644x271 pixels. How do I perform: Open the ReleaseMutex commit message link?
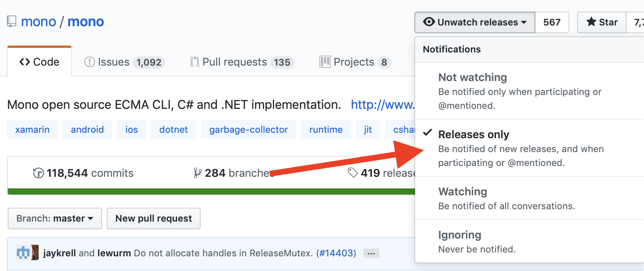(x=223, y=253)
